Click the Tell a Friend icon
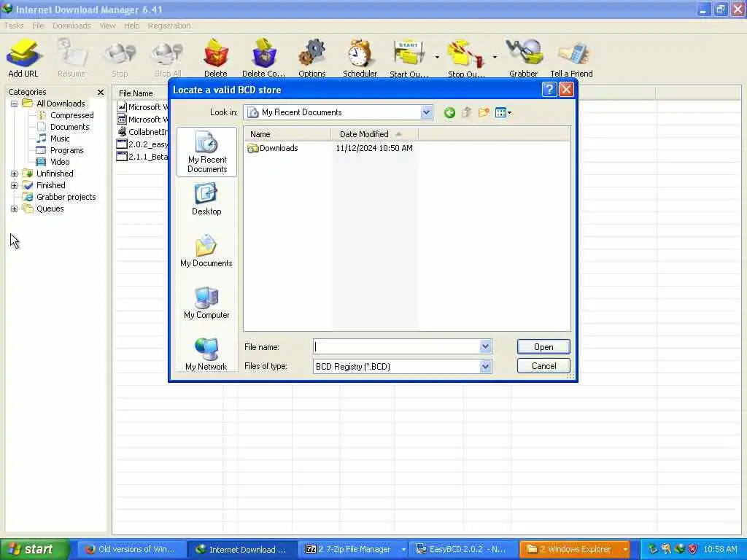747x560 pixels. coord(572,58)
